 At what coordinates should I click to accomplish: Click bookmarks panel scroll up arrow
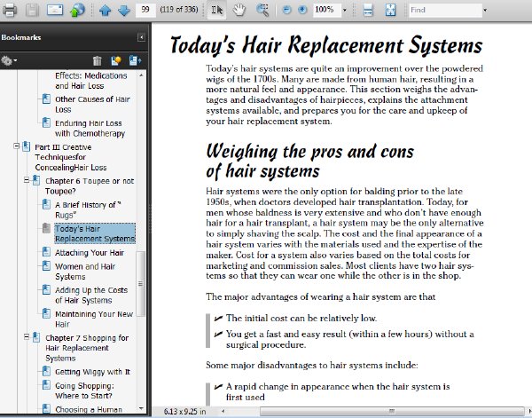141,75
